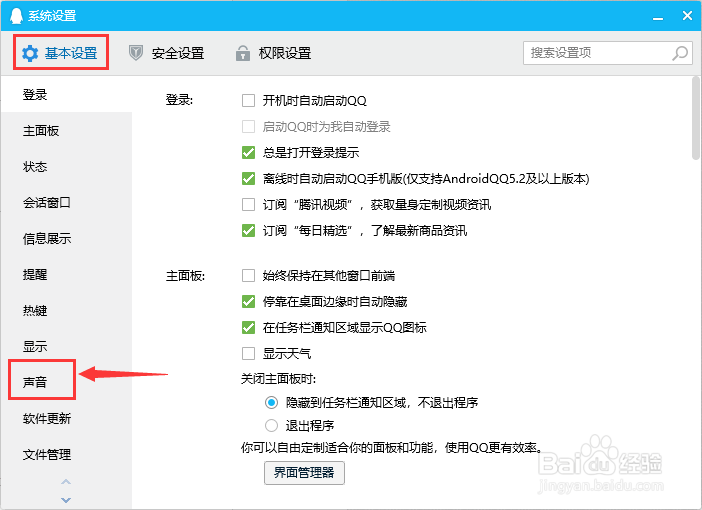Select 提醒 in the sidebar

(x=66, y=274)
